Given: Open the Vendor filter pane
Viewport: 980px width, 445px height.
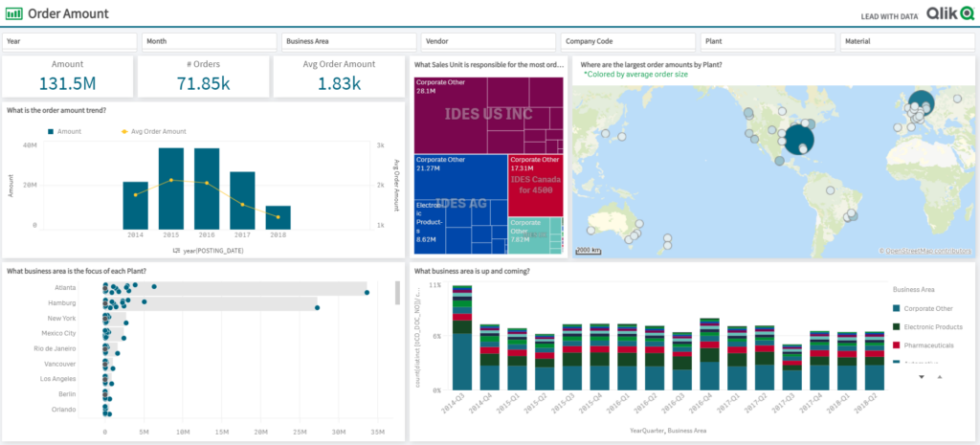Looking at the screenshot, I should tap(489, 41).
